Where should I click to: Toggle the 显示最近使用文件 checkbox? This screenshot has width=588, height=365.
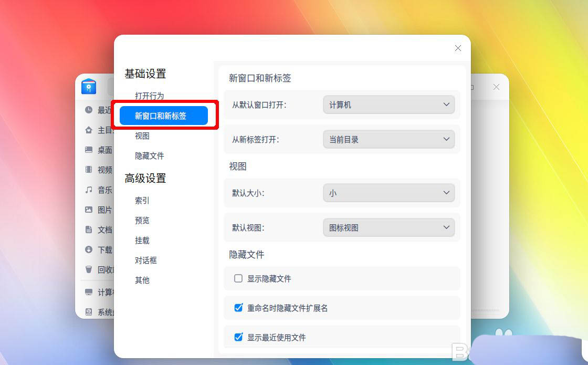238,337
